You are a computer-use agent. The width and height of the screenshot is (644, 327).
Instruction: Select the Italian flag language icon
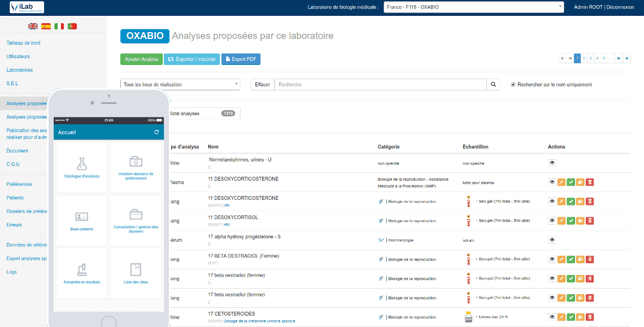tap(59, 26)
